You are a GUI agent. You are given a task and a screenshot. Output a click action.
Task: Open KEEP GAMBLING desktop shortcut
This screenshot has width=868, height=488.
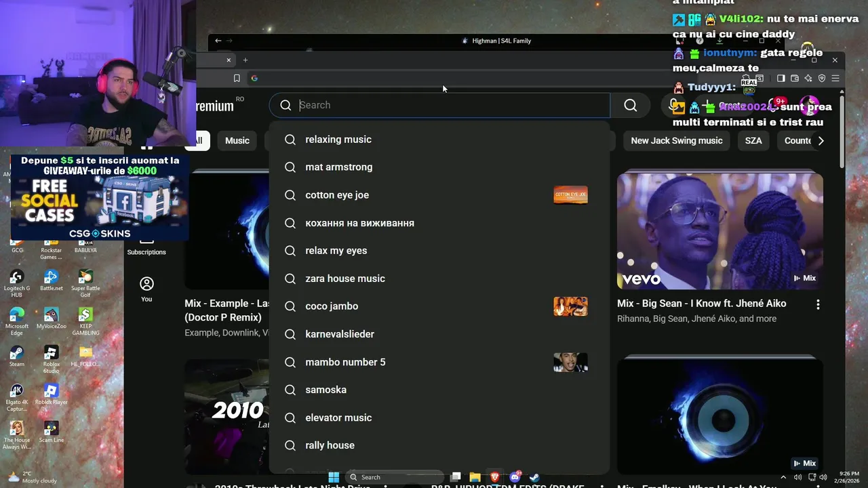pyautogui.click(x=85, y=321)
